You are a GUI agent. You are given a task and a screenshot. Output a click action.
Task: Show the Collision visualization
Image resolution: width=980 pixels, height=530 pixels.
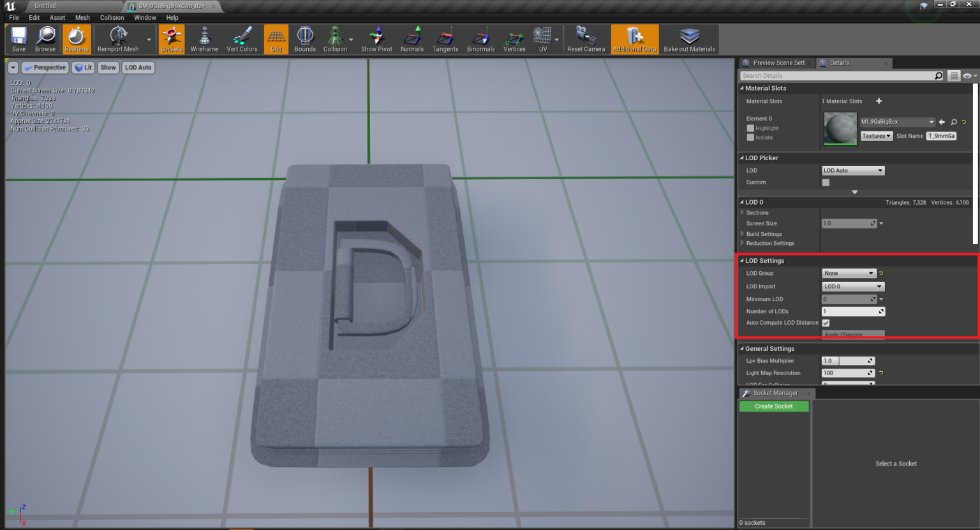point(336,39)
